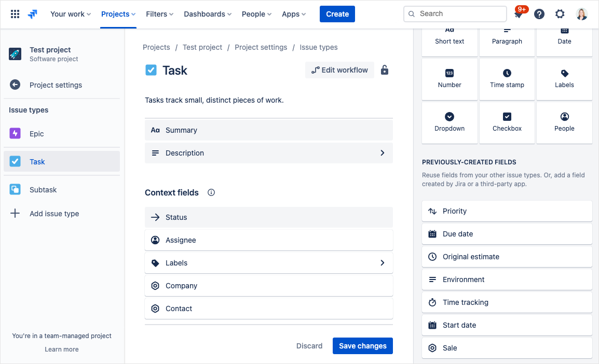The width and height of the screenshot is (599, 364).
Task: Add a Dropdown field type
Action: click(x=450, y=122)
